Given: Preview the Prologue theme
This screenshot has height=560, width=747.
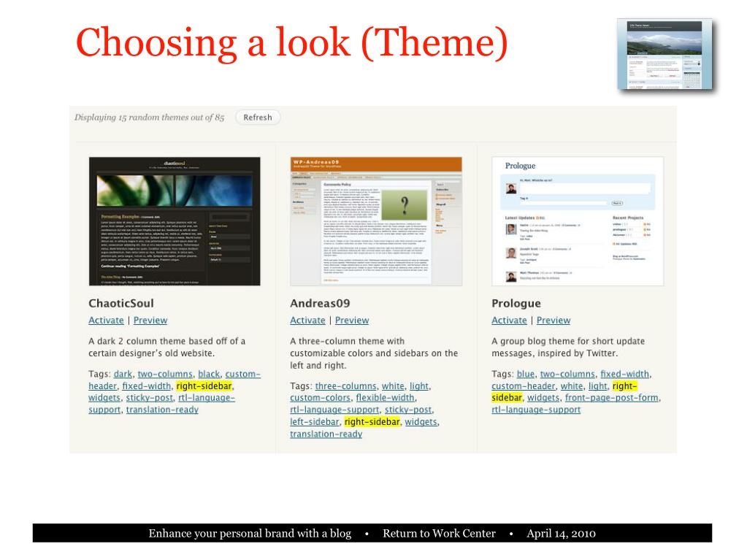Looking at the screenshot, I should [x=553, y=321].
